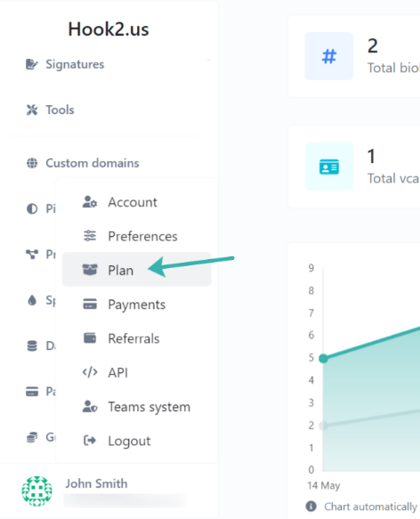Click the Teams system user-shield icon
This screenshot has width=420, height=519.
[90, 407]
